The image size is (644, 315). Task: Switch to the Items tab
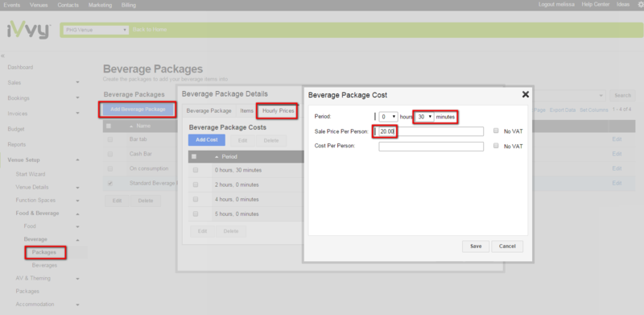click(x=247, y=111)
